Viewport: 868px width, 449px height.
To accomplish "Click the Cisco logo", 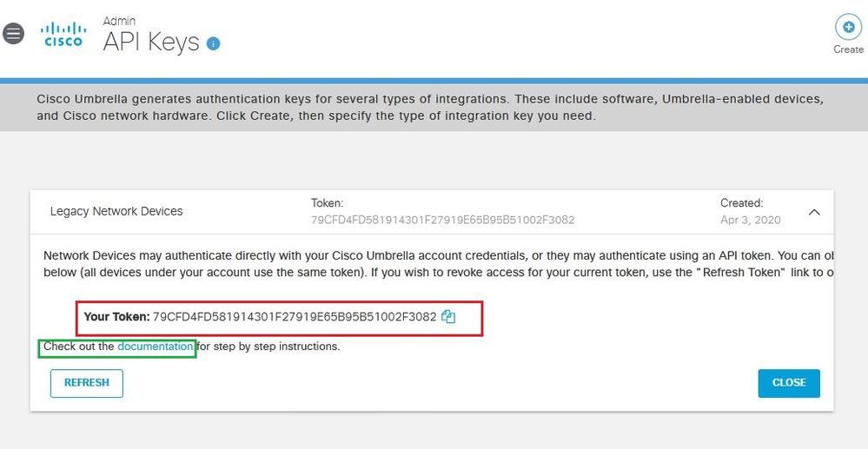I will tap(63, 35).
